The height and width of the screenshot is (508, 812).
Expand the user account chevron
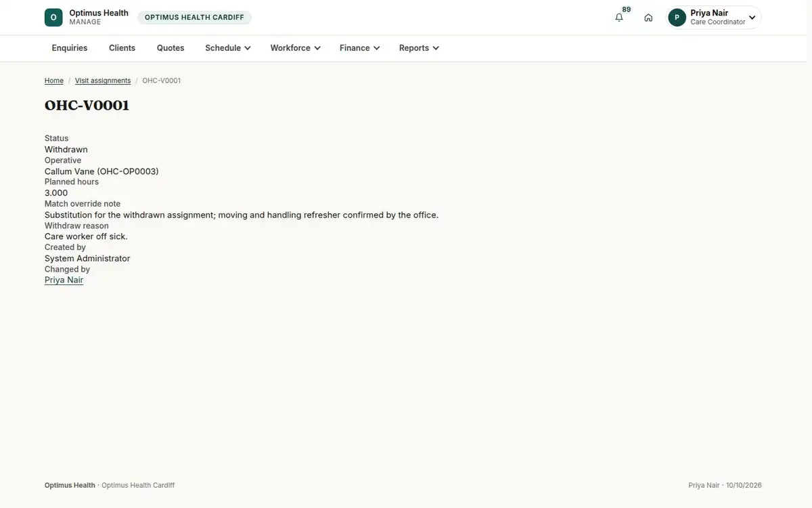coord(752,18)
